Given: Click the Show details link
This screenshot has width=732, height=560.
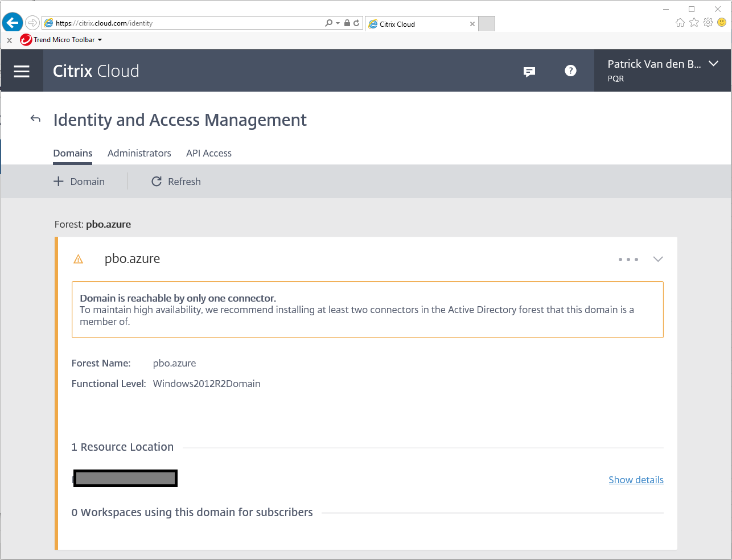Looking at the screenshot, I should (636, 480).
